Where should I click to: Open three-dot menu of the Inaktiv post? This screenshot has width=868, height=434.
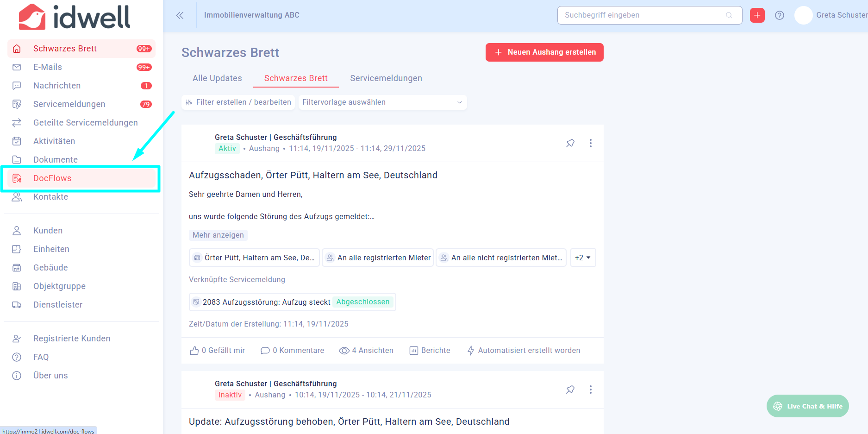(x=591, y=390)
